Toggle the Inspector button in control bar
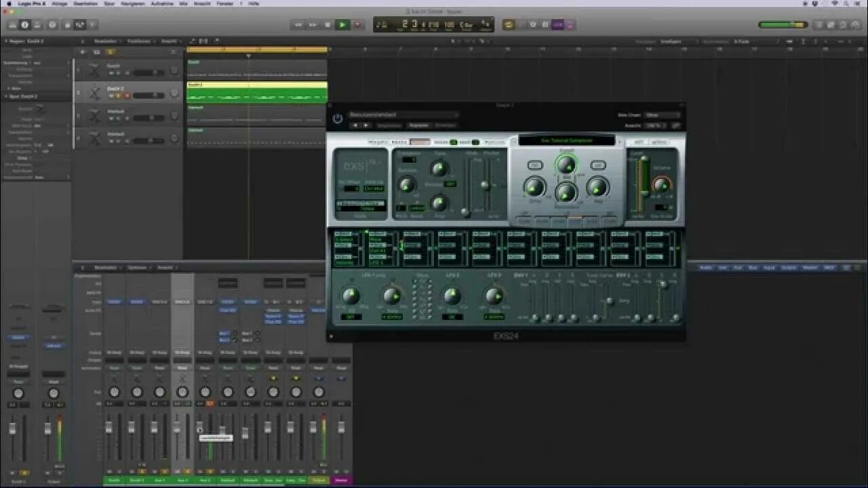 pos(25,24)
